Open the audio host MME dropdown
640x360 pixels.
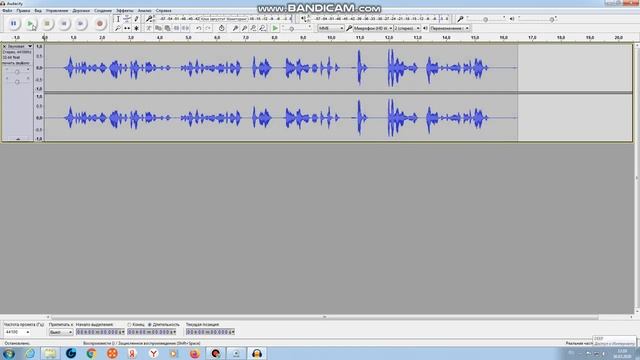coord(331,28)
